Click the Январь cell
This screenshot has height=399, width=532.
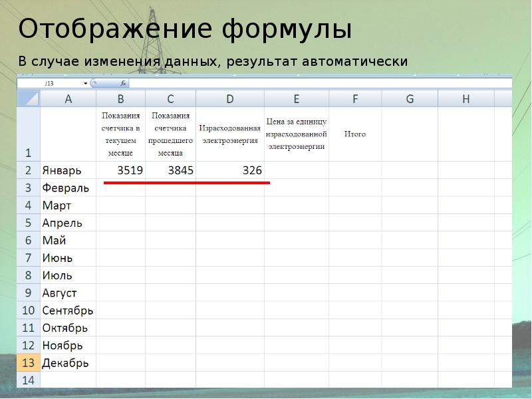tap(68, 170)
